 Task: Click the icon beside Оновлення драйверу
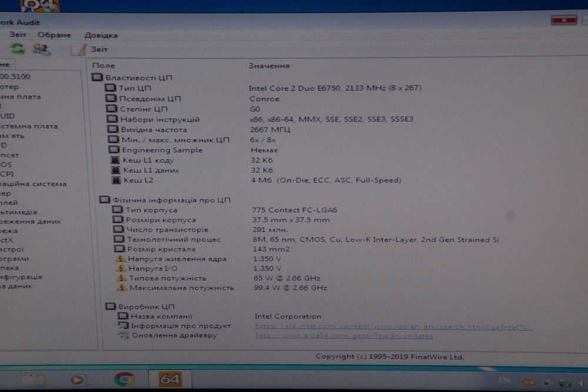click(x=123, y=336)
